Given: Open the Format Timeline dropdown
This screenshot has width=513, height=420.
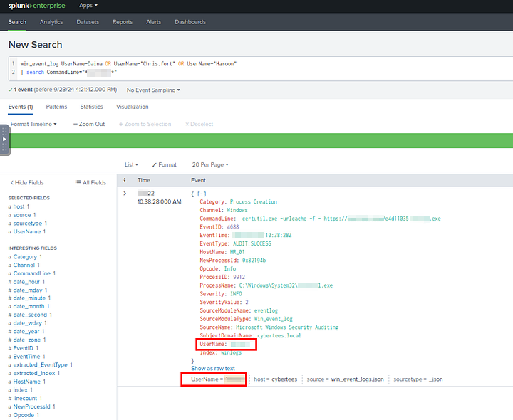Looking at the screenshot, I should [33, 124].
